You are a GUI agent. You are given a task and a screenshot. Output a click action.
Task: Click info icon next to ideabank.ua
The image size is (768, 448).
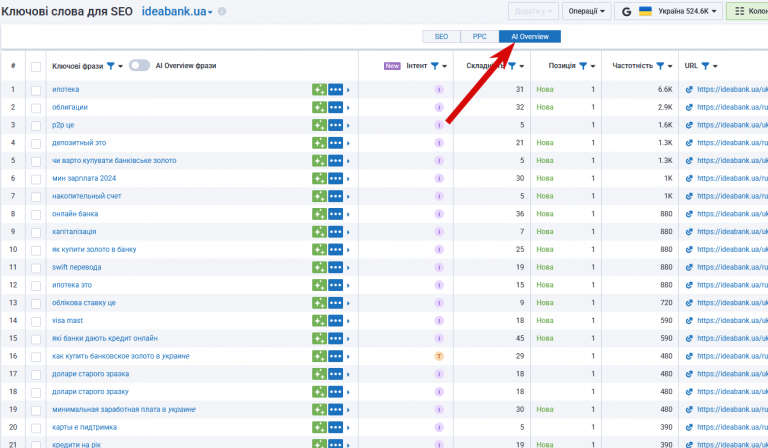click(222, 11)
